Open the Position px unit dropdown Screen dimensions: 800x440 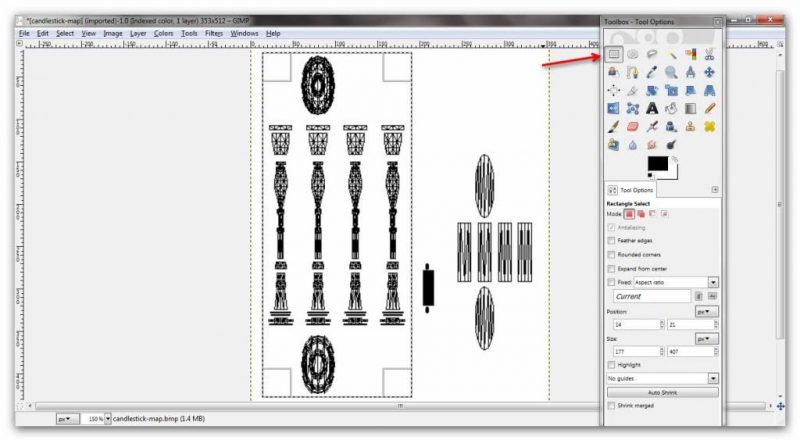tap(707, 311)
